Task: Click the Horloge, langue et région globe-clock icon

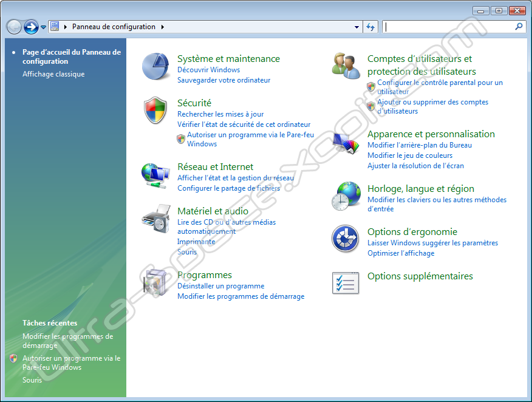Action: coord(346,196)
